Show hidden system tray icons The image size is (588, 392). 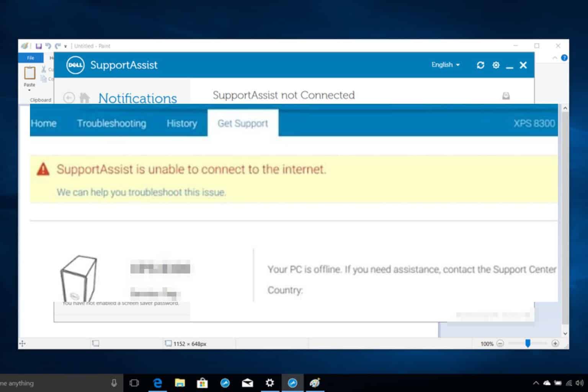[x=536, y=383]
